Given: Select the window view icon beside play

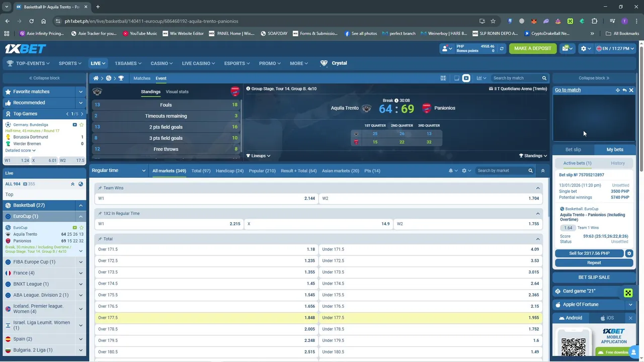Looking at the screenshot, I should point(456,78).
